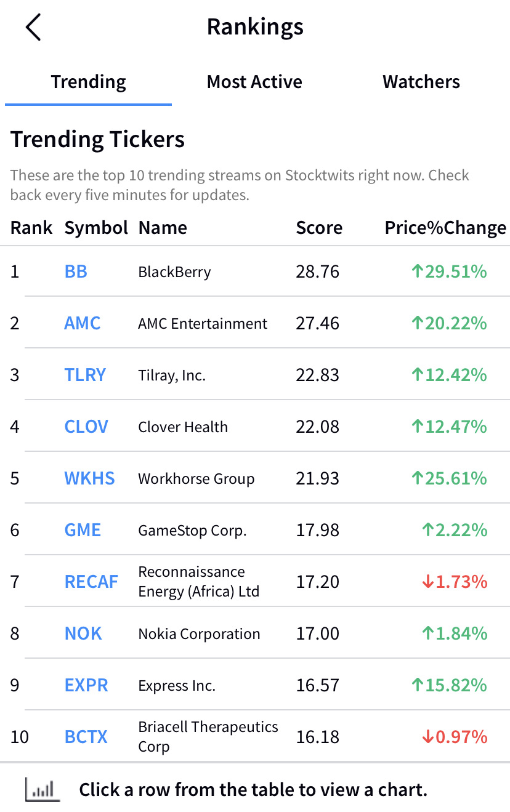
Task: Click the bar chart icon at bottom
Action: tap(42, 790)
